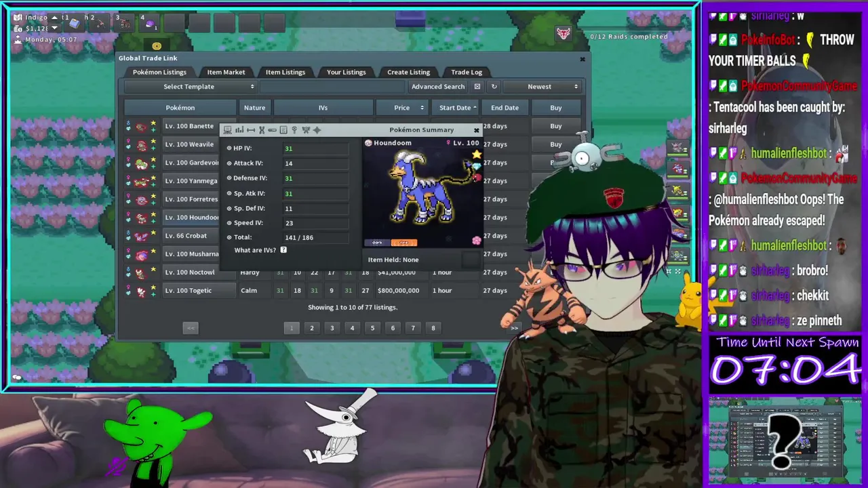Open the Create Listing tab
Viewport: 868px width, 488px height.
tap(408, 72)
